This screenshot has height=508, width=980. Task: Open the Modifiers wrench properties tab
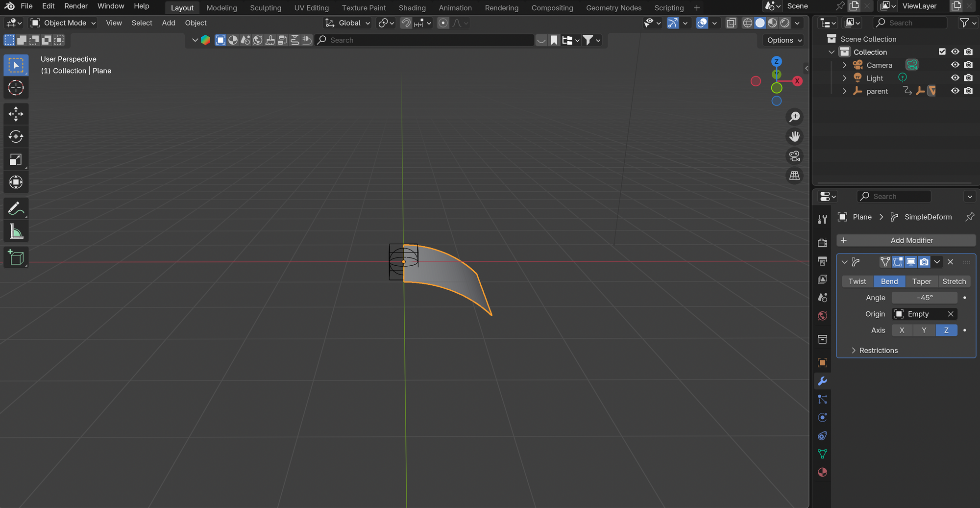point(822,381)
